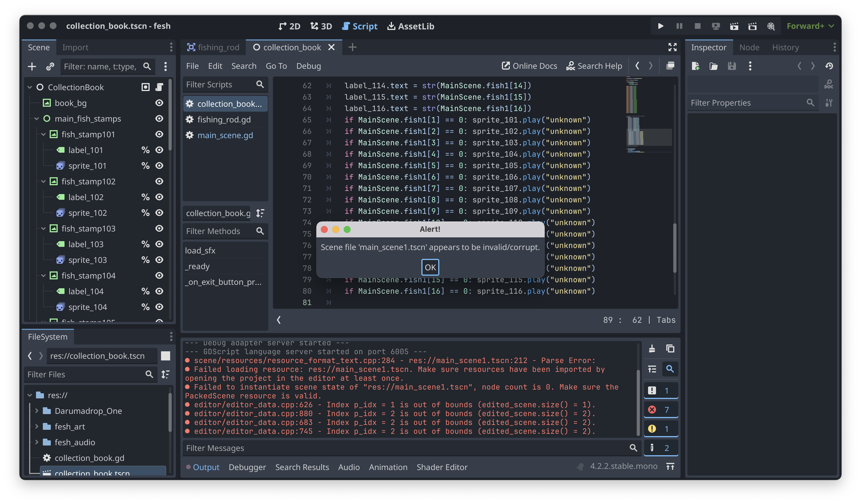Image resolution: width=861 pixels, height=504 pixels.
Task: Toggle visibility of label_104
Action: pos(159,291)
